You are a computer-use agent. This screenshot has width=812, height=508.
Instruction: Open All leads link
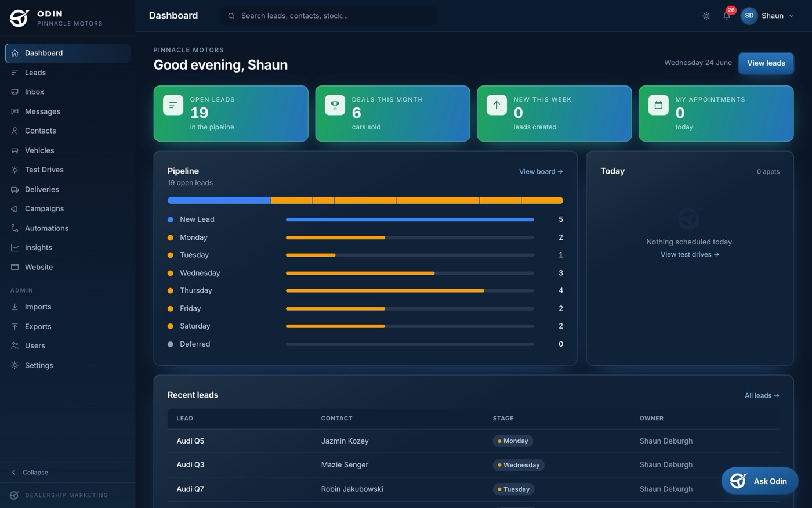pyautogui.click(x=762, y=395)
